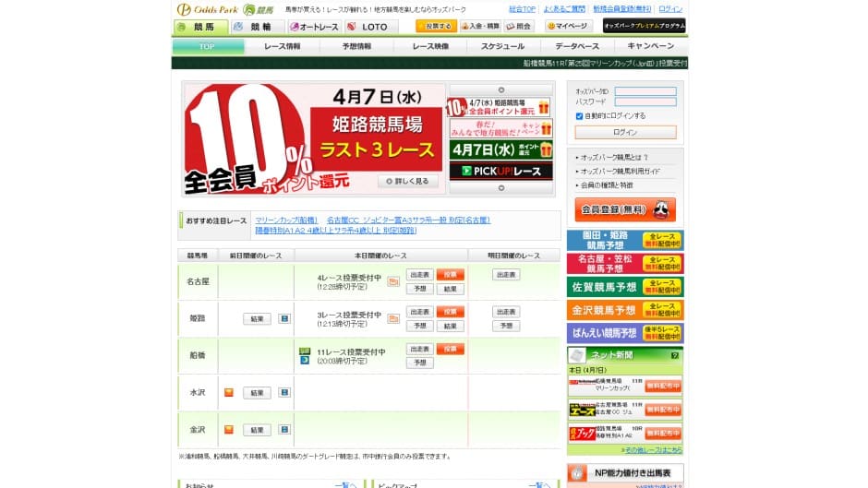This screenshot has height=488, width=868.
Task: Open マリーンカップ(船橋) recommended race link
Action: point(286,220)
